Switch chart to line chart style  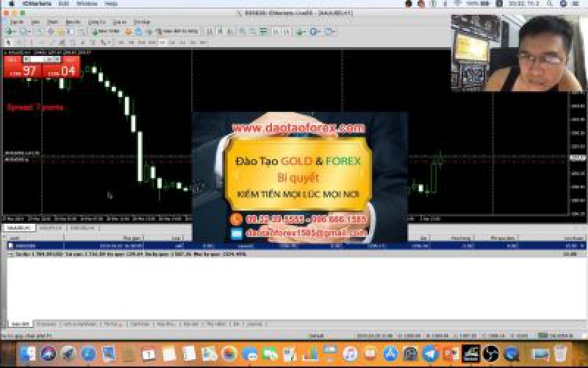tap(230, 32)
